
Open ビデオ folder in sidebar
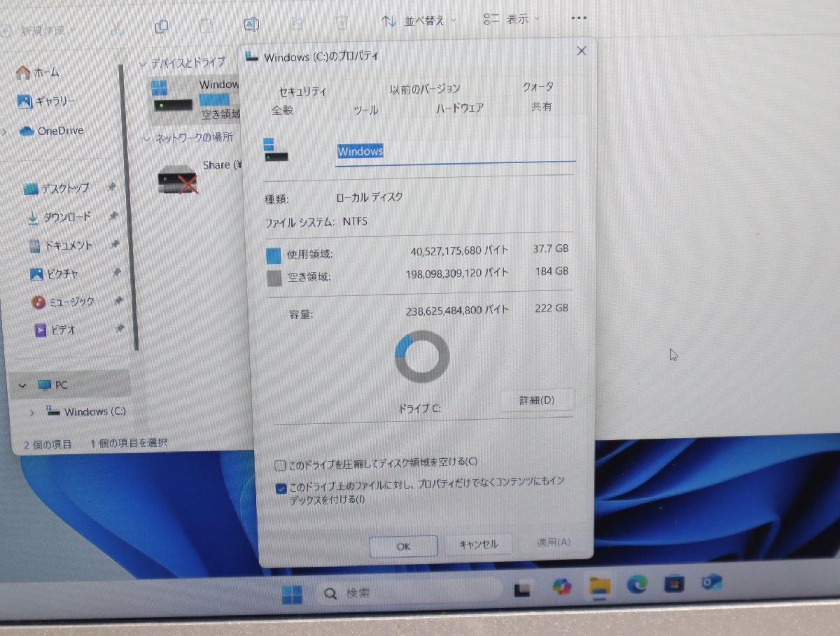55,330
